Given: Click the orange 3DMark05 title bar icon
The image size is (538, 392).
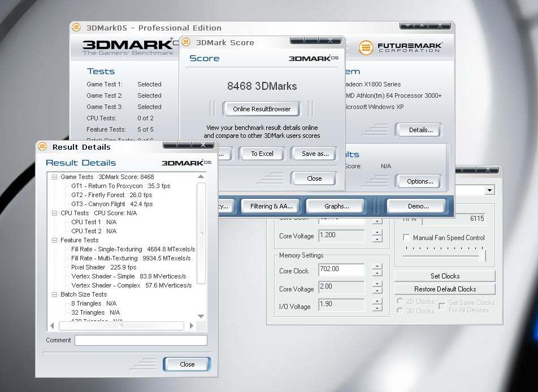Looking at the screenshot, I should pyautogui.click(x=76, y=27).
